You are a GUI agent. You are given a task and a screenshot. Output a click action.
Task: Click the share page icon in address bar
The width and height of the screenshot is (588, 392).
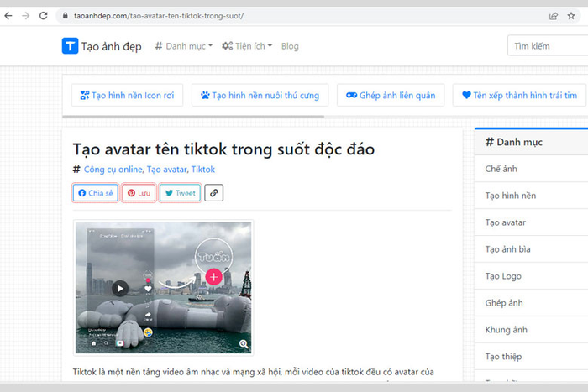(x=553, y=16)
